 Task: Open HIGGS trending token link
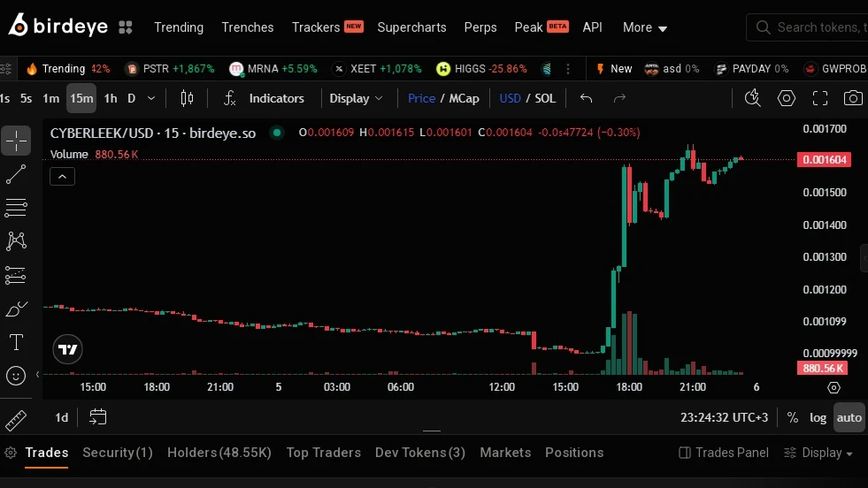tap(481, 69)
